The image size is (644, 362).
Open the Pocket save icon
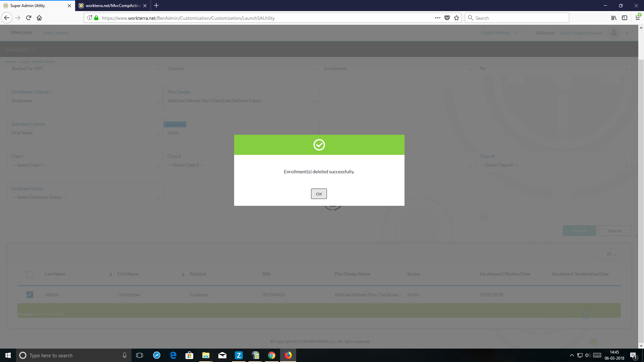(447, 18)
